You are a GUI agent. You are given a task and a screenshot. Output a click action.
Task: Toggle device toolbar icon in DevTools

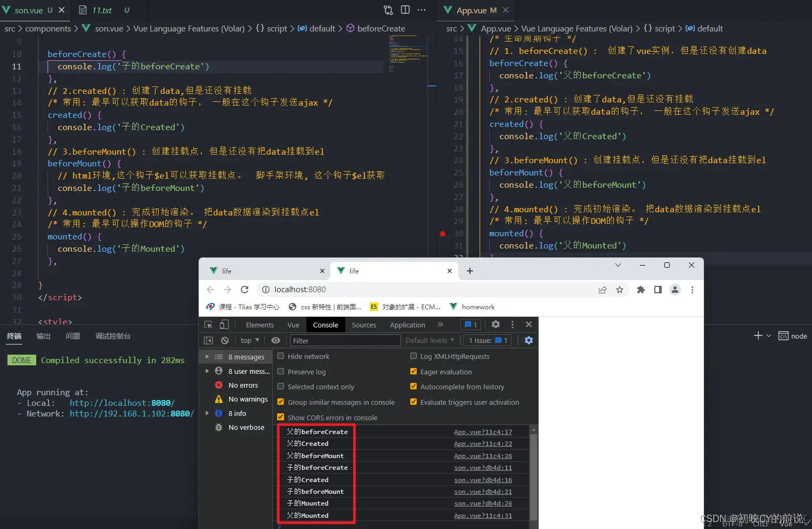(224, 324)
